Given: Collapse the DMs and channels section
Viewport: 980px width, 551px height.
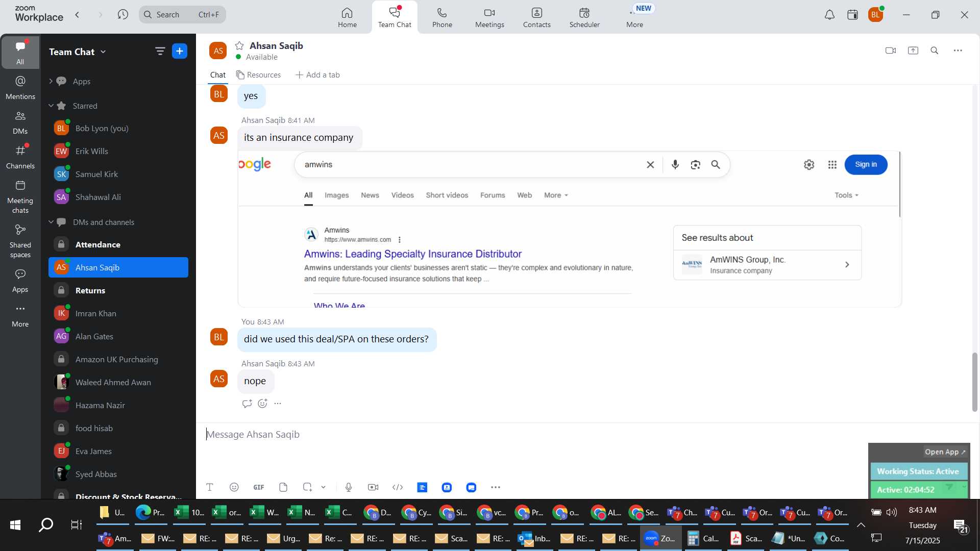Looking at the screenshot, I should pos(51,222).
